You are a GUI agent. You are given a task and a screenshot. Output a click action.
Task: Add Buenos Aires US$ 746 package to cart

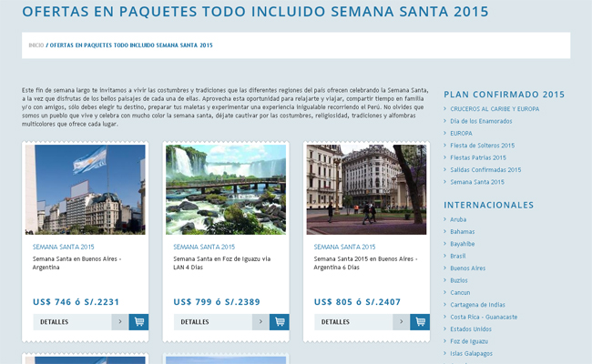[x=138, y=321]
